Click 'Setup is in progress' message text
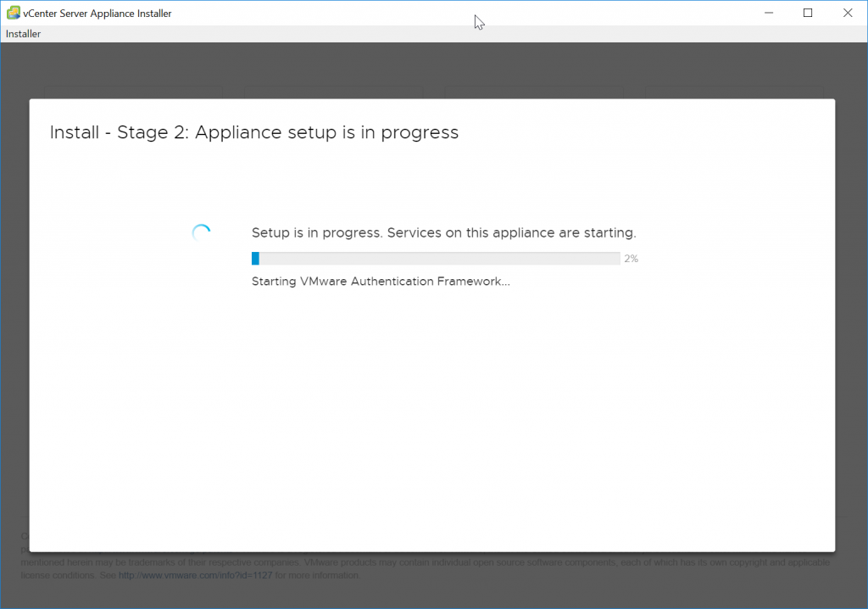Screen dimensions: 868x609 coord(444,232)
